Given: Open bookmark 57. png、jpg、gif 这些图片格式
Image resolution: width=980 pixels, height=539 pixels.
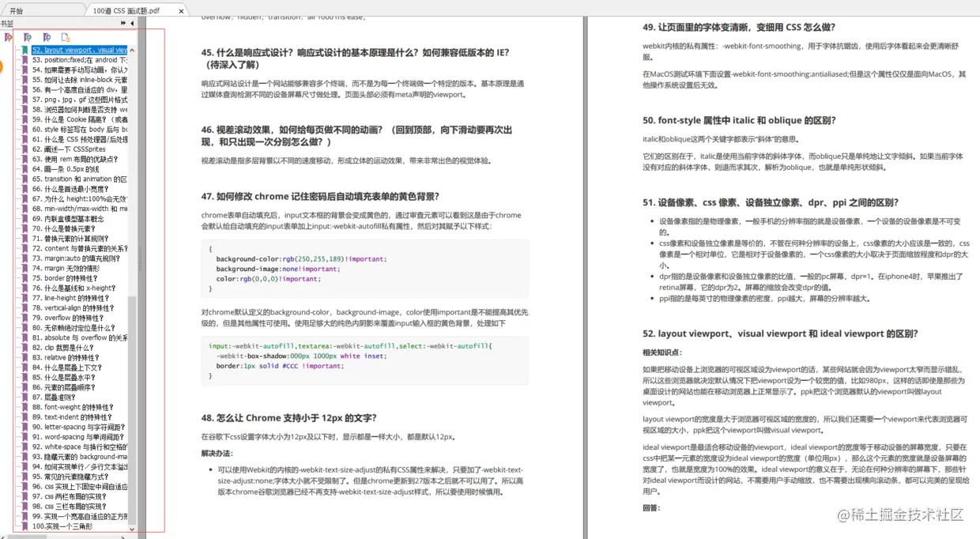Looking at the screenshot, I should point(80,100).
